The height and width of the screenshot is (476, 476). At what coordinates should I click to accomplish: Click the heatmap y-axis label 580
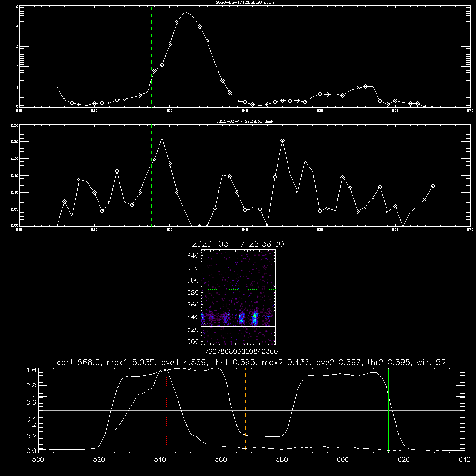click(193, 293)
